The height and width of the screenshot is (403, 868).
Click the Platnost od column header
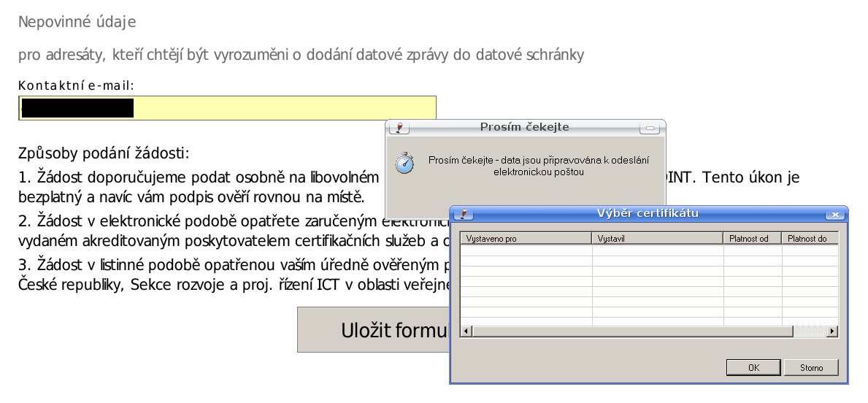tap(752, 239)
